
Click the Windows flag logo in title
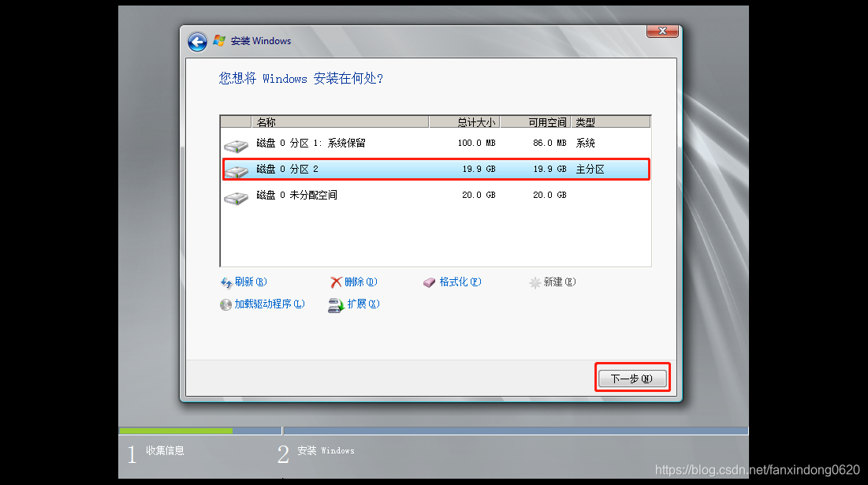[219, 40]
